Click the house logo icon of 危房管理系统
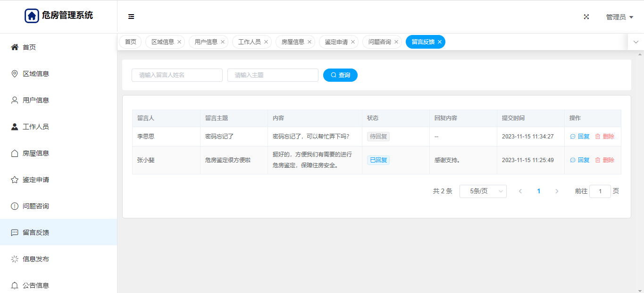 point(32,16)
